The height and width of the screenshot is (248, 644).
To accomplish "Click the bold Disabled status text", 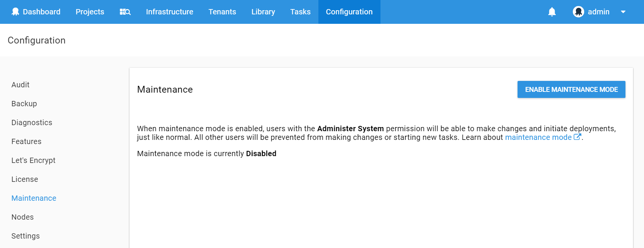I will coord(261,153).
